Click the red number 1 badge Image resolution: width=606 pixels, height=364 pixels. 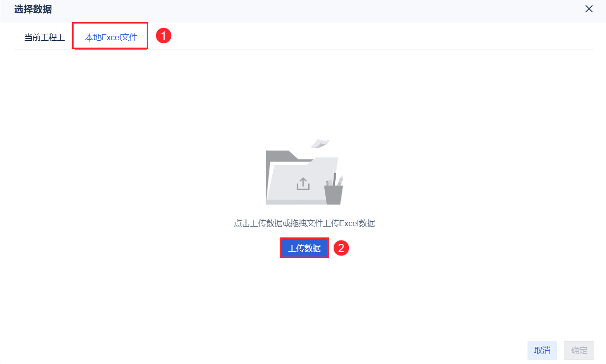click(163, 35)
